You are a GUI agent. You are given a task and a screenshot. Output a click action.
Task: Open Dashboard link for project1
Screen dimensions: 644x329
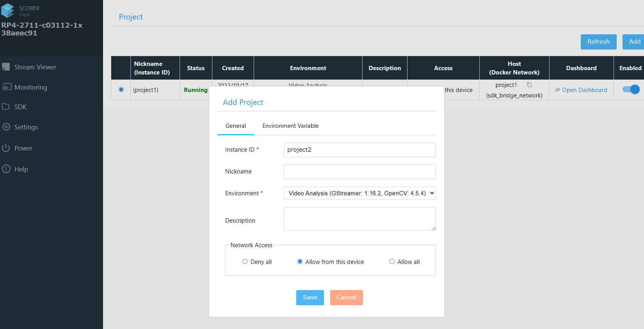point(584,90)
